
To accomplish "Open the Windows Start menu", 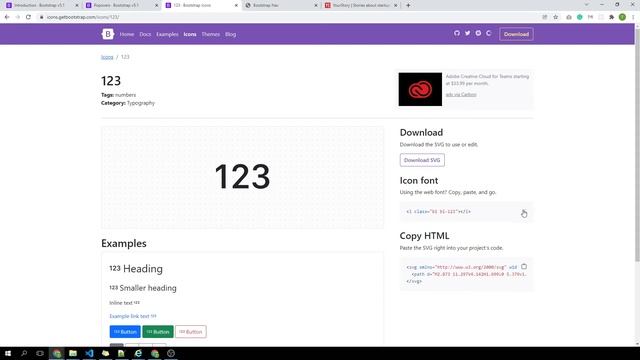I will click(x=8, y=353).
